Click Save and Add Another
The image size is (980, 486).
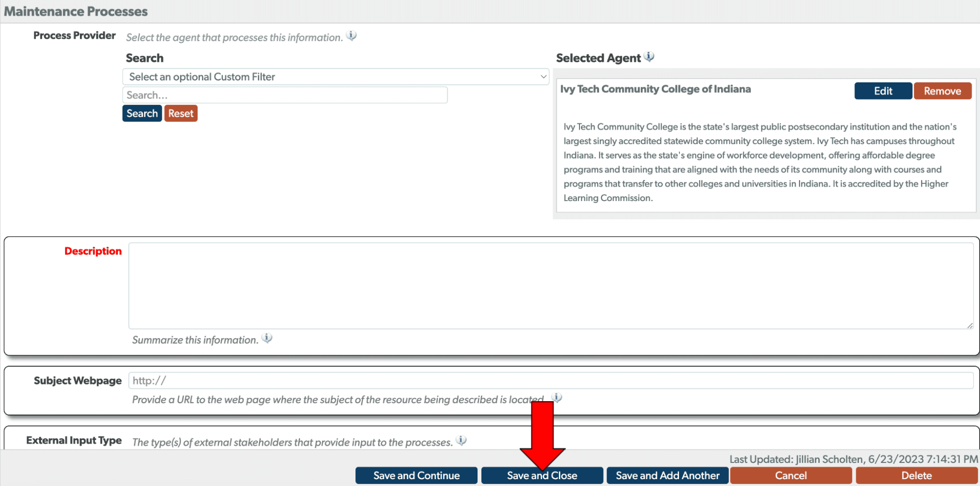point(667,475)
